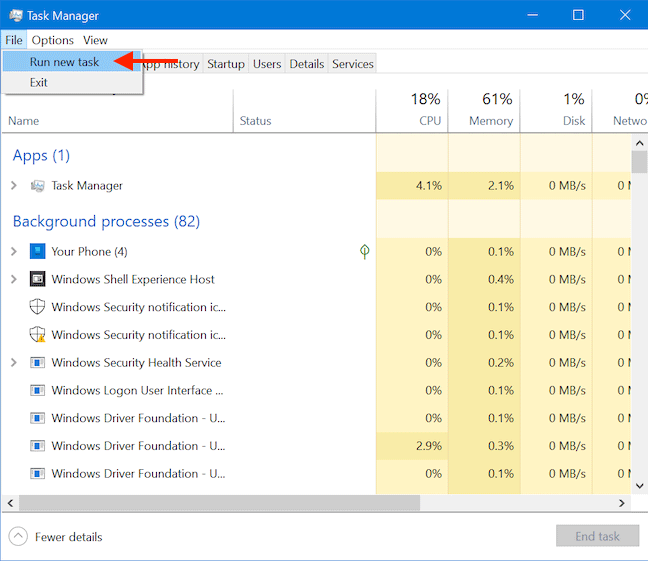Switch to the Services tab

[353, 64]
